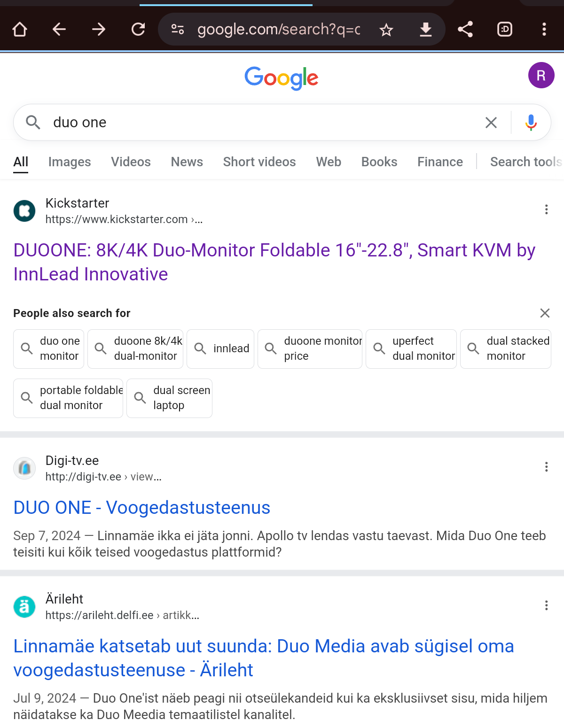This screenshot has height=728, width=564.
Task: Select the 'duoone monitor price' suggestion chip
Action: pyautogui.click(x=310, y=349)
